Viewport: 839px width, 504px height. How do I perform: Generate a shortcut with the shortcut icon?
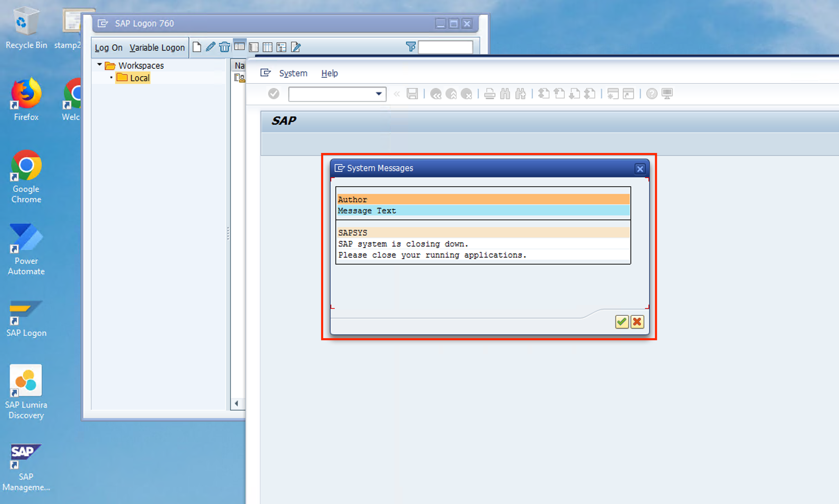628,94
